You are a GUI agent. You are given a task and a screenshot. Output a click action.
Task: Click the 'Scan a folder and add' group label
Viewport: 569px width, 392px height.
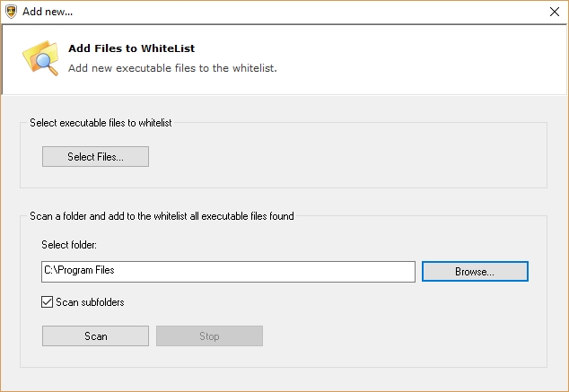point(162,216)
